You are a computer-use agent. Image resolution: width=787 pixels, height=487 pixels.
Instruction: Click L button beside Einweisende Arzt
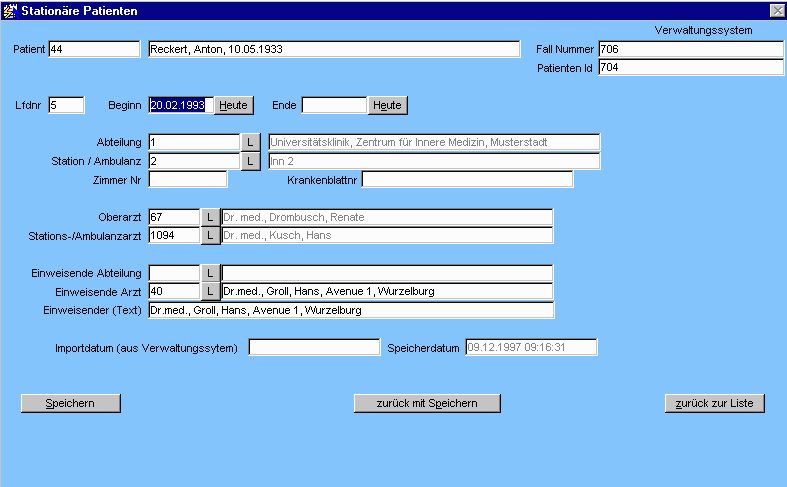(x=210, y=292)
